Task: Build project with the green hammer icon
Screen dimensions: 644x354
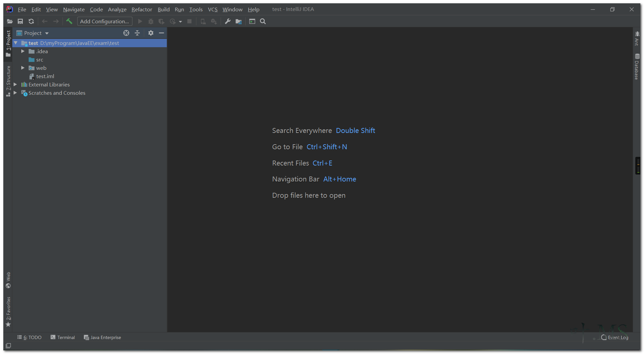Action: click(69, 21)
